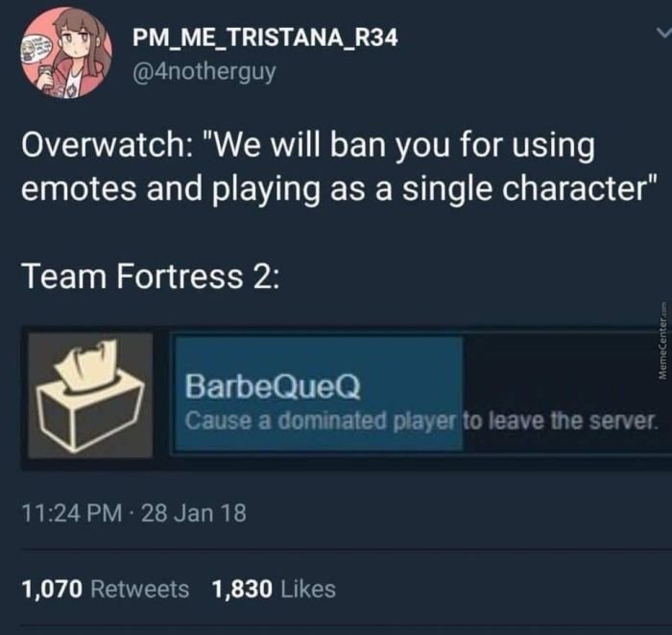Click the unfilled dark part of achievement bar
This screenshot has width=672, height=635.
[x=567, y=394]
